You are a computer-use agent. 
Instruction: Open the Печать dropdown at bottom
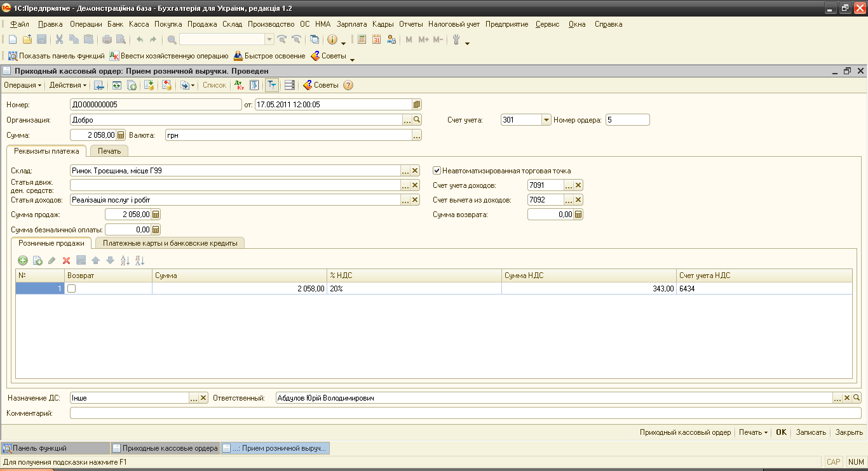(x=753, y=432)
